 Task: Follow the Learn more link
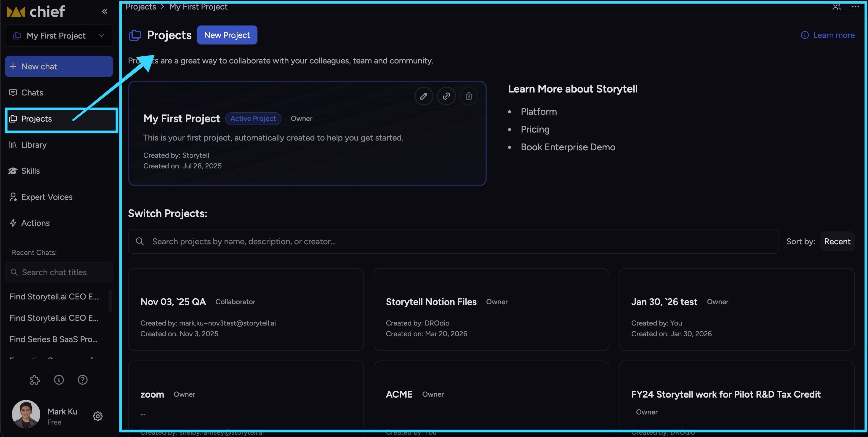[x=828, y=35]
